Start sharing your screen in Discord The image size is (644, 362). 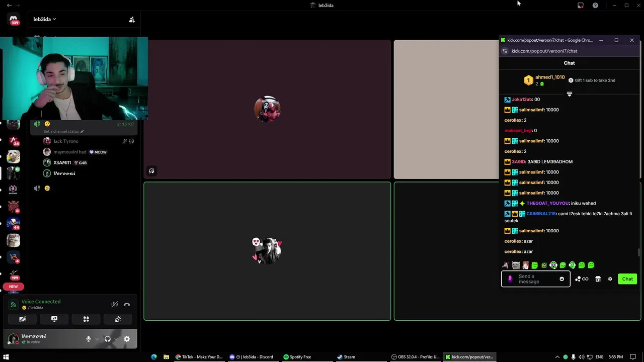pyautogui.click(x=54, y=319)
